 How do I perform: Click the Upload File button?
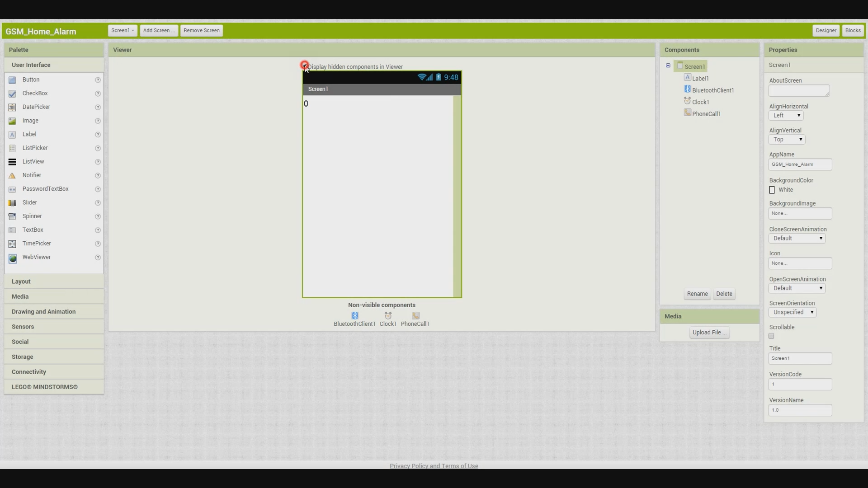pyautogui.click(x=709, y=333)
